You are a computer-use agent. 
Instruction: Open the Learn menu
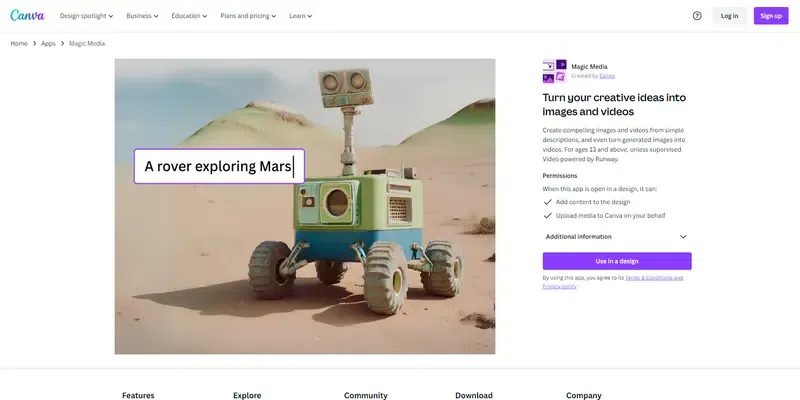point(301,16)
